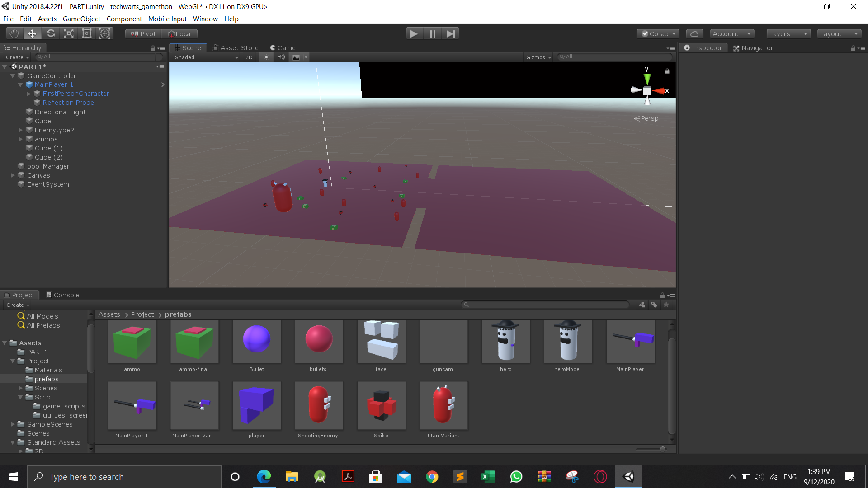Click the Collab button
Viewport: 868px width, 488px height.
(658, 33)
